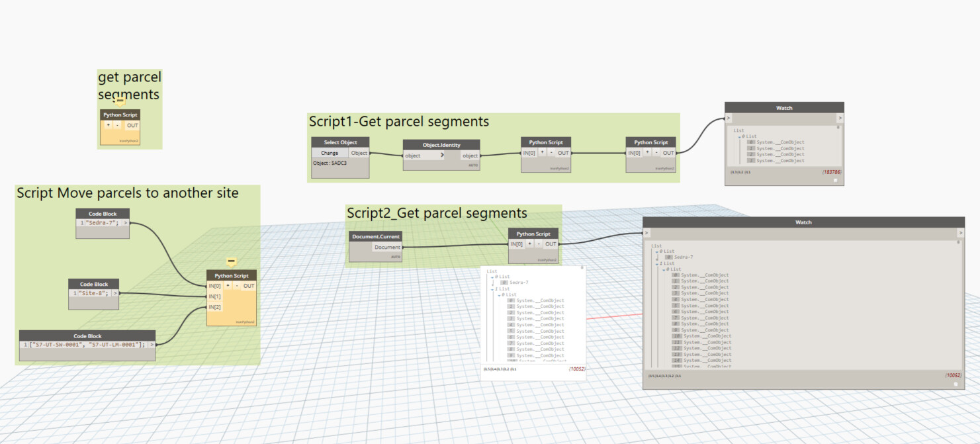Click the OUT port of Script2's Python Script

pyautogui.click(x=550, y=244)
